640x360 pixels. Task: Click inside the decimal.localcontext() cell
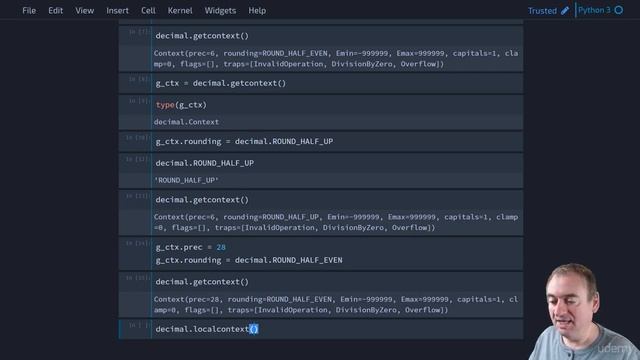point(337,329)
